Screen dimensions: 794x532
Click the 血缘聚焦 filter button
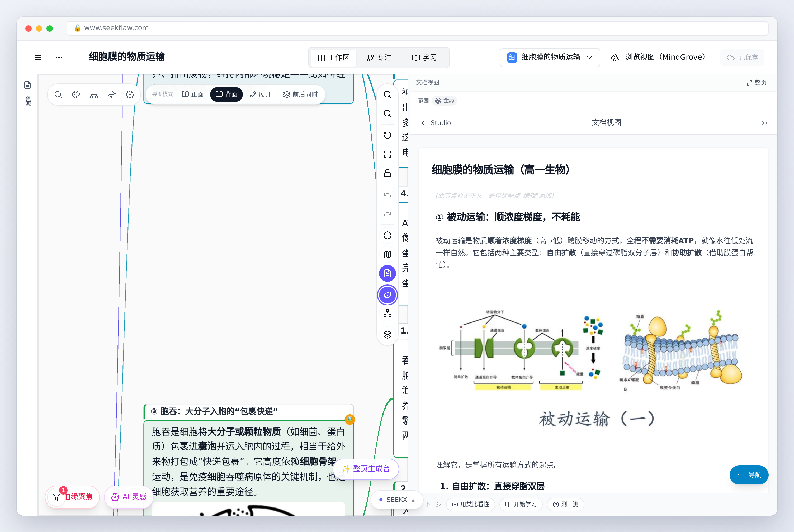(x=73, y=497)
